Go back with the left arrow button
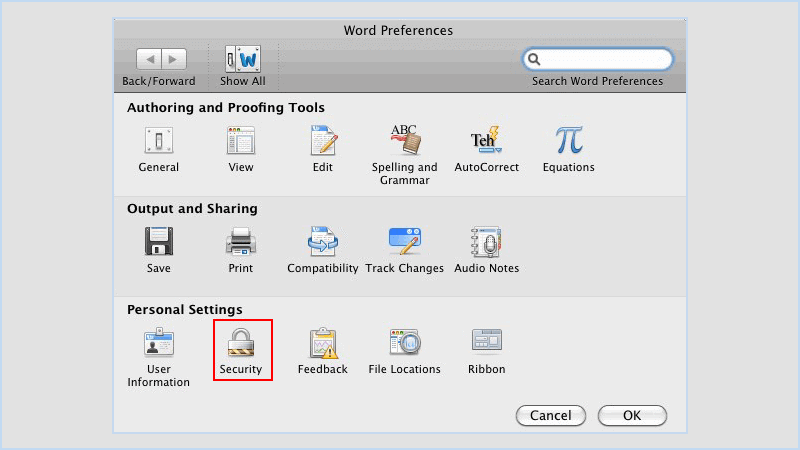 click(149, 59)
